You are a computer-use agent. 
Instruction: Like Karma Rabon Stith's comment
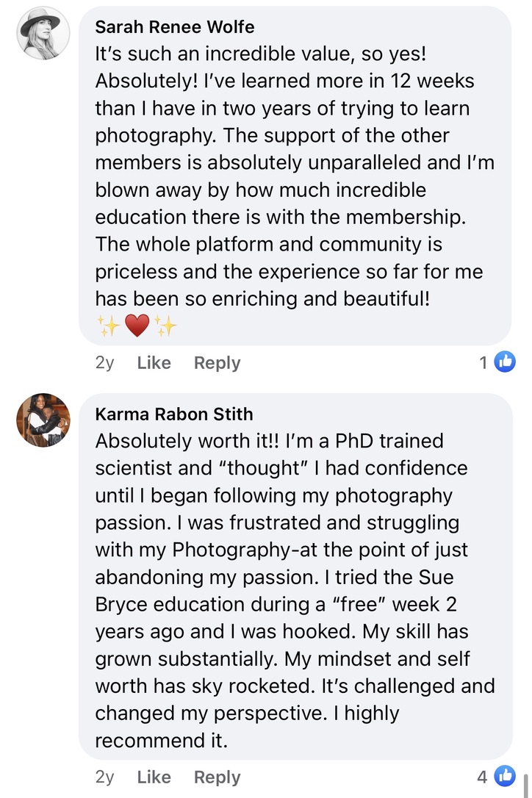tap(154, 777)
